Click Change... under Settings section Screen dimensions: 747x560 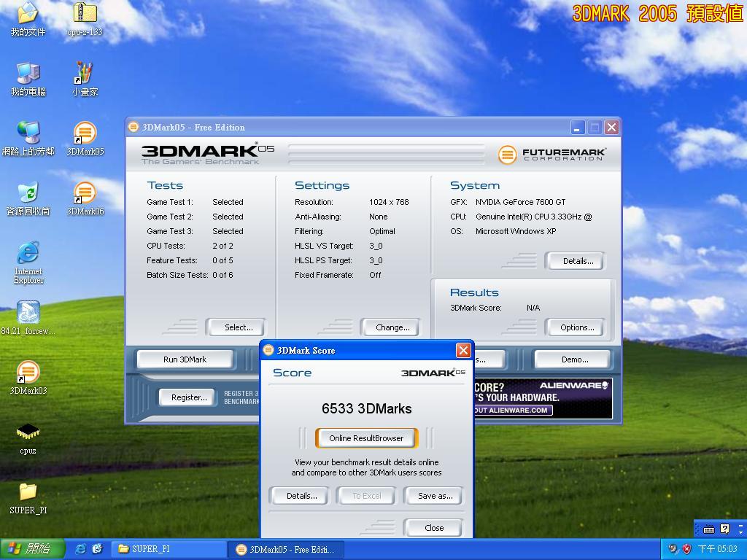click(392, 327)
